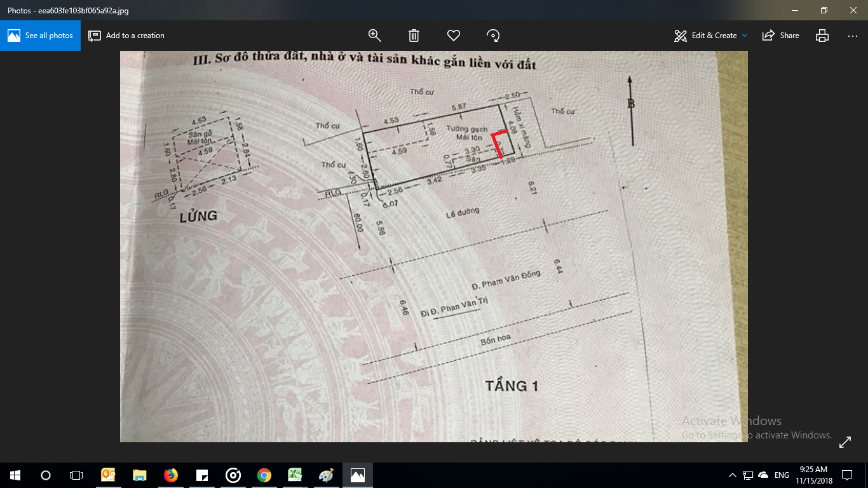The height and width of the screenshot is (488, 868).
Task: Share the current photo
Action: coord(781,36)
